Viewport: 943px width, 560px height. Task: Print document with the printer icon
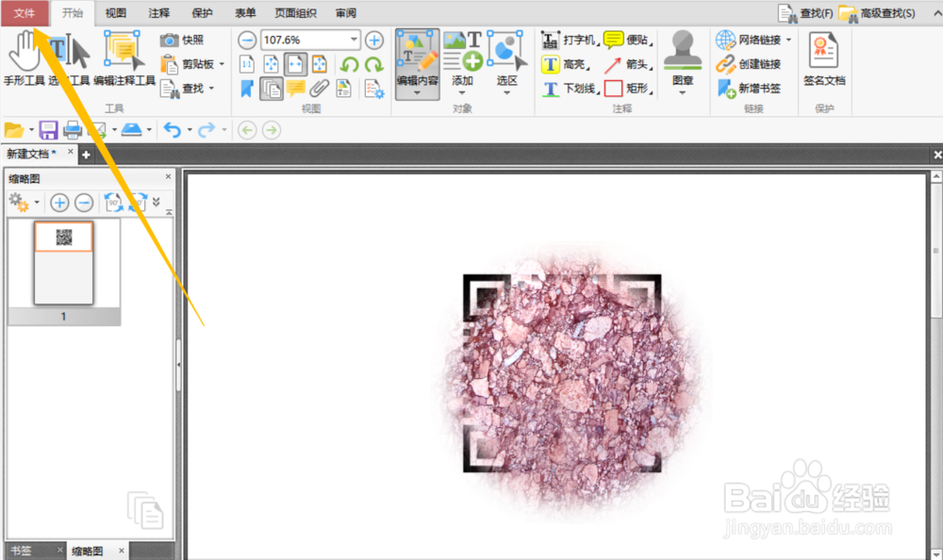point(73,130)
